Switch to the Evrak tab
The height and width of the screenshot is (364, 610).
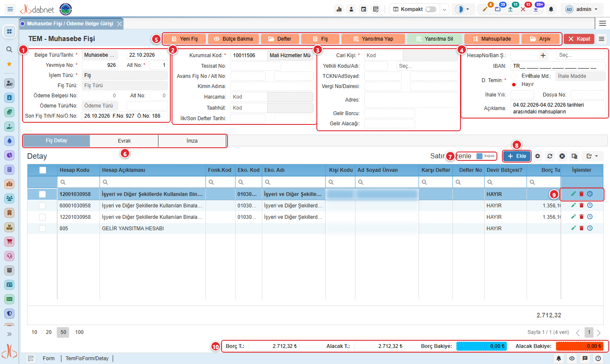(124, 141)
